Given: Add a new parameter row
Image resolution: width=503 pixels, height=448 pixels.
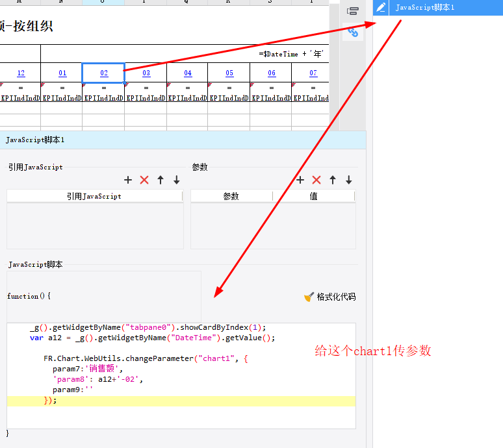Looking at the screenshot, I should coord(300,180).
